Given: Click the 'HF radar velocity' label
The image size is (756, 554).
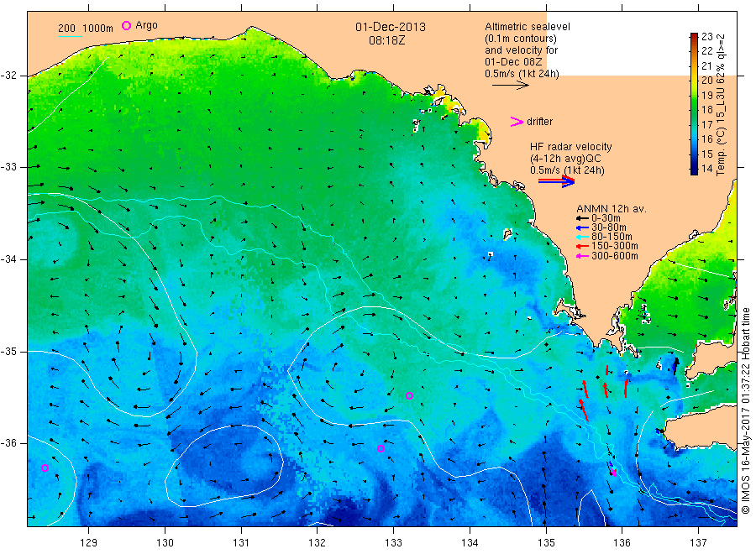Looking at the screenshot, I should point(571,146).
